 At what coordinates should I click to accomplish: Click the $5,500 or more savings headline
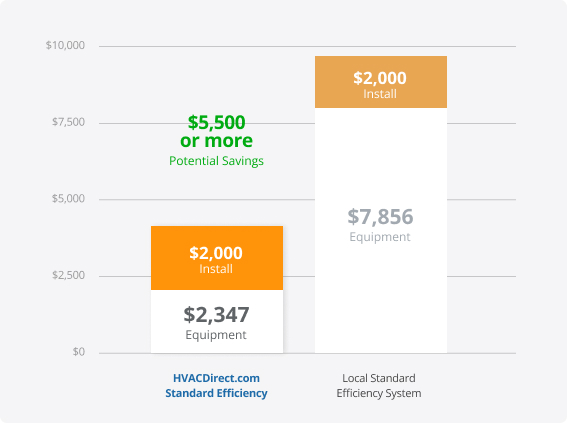coord(216,131)
